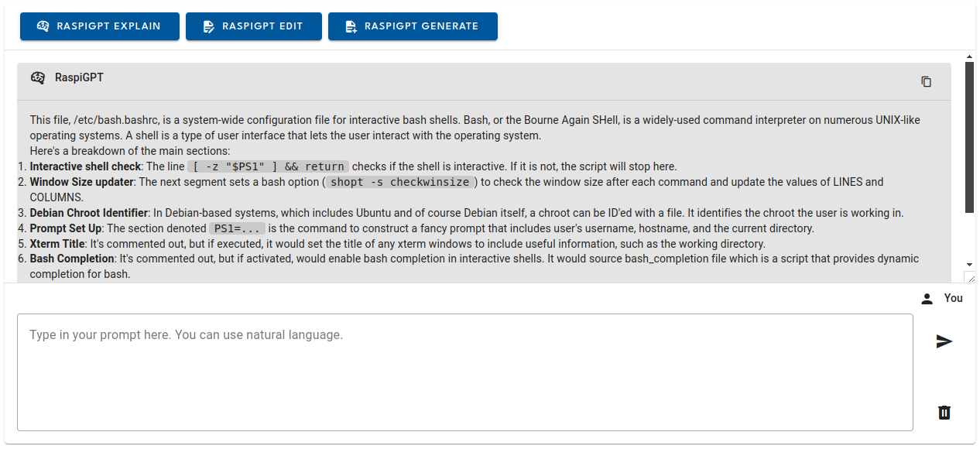The image size is (980, 449).
Task: Send the prompt with the arrow icon
Action: [944, 341]
